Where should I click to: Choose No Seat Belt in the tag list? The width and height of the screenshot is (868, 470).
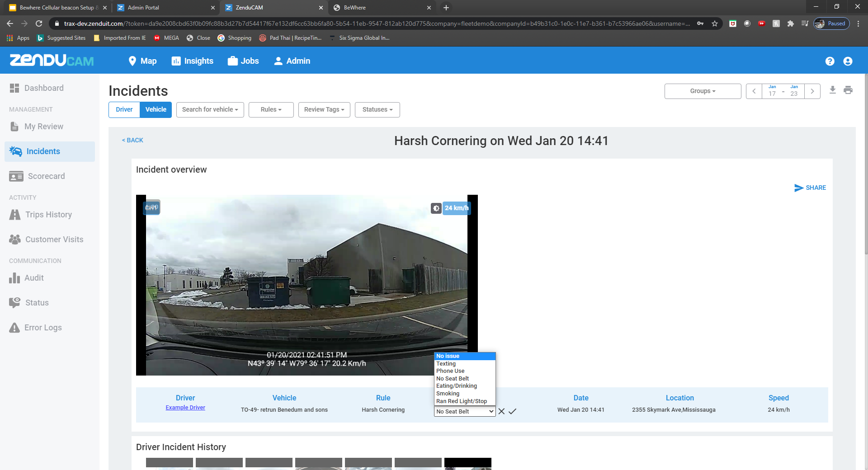pyautogui.click(x=465, y=379)
